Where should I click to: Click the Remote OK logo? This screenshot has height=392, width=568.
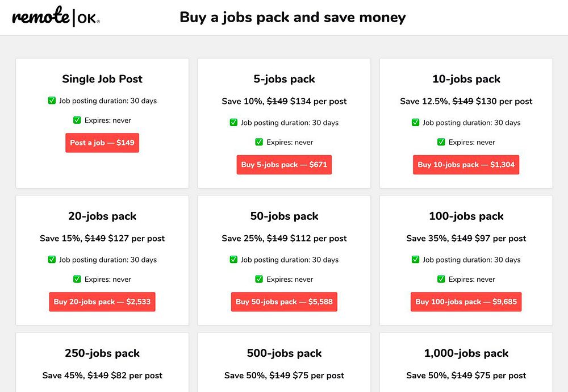[56, 17]
